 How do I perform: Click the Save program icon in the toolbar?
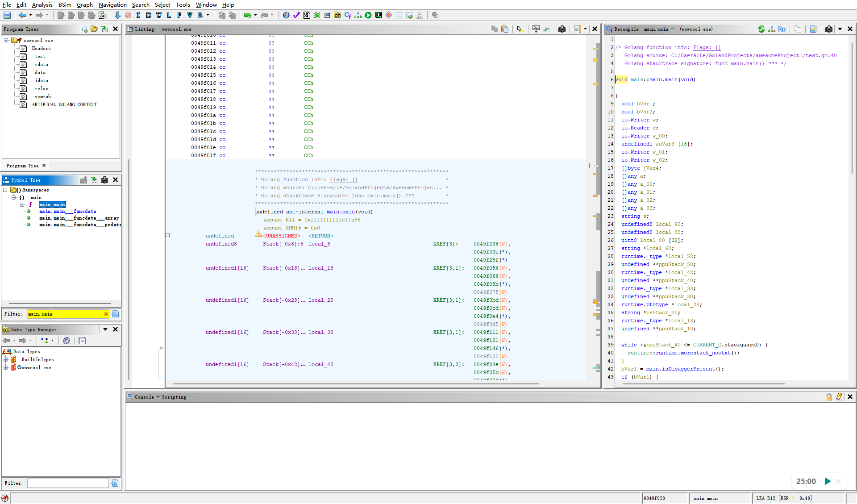click(7, 15)
